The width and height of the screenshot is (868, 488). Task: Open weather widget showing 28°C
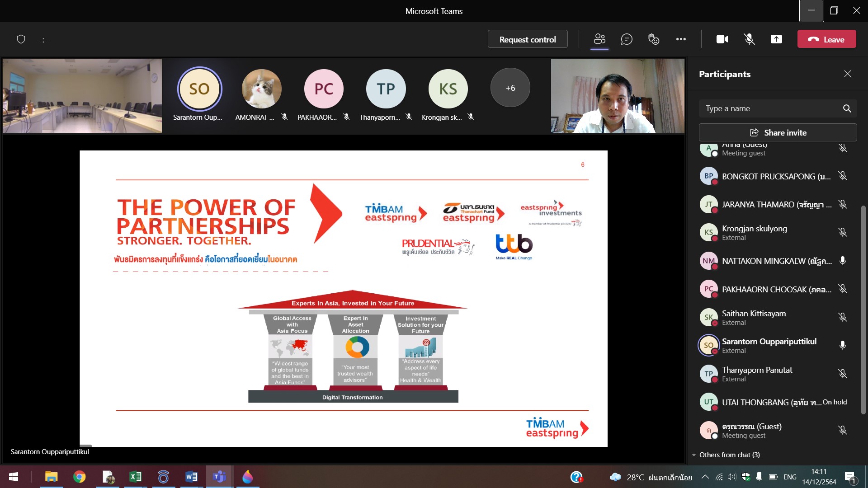click(x=651, y=477)
